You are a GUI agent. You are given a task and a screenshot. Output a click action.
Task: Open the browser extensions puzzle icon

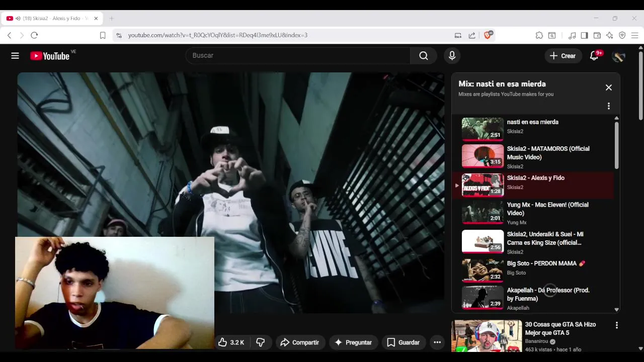pos(539,35)
